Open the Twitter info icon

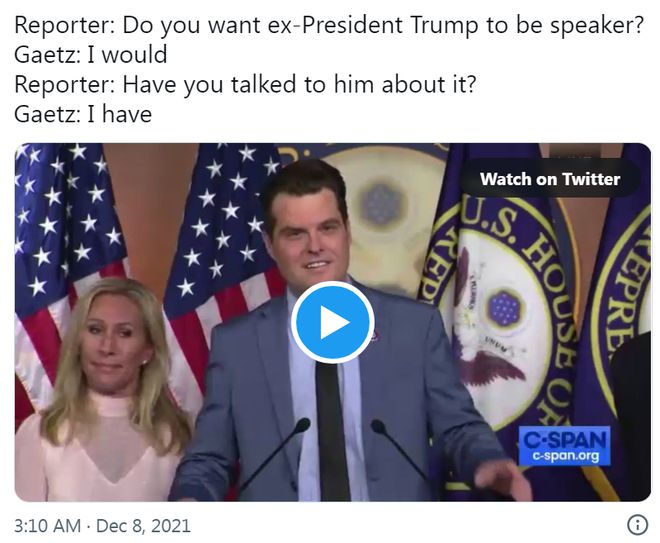(x=636, y=525)
